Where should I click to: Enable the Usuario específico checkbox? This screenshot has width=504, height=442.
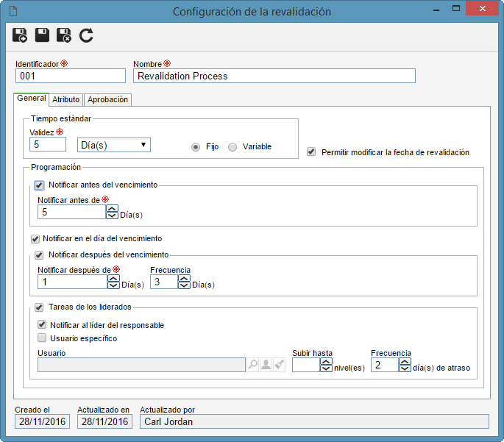[42, 338]
